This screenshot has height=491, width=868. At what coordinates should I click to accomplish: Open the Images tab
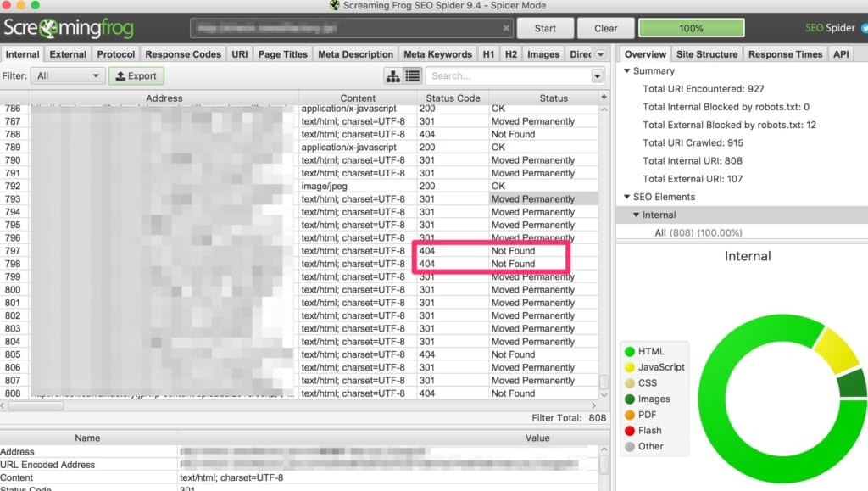tap(543, 54)
